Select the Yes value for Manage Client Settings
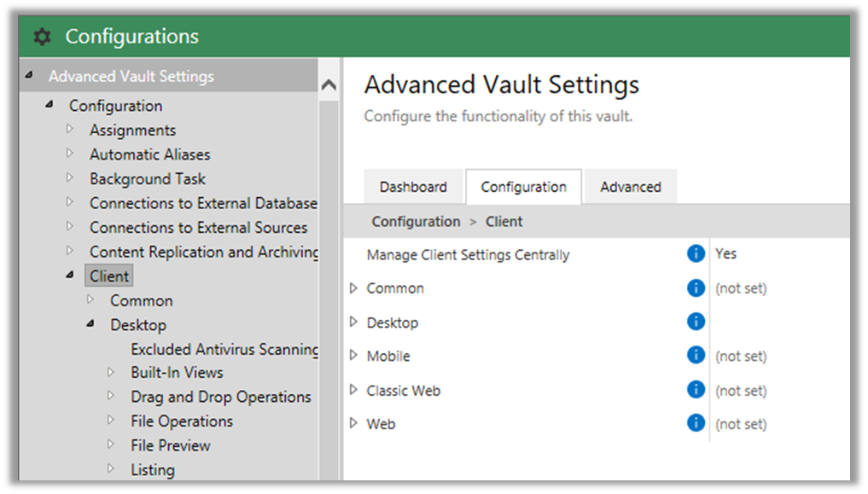This screenshot has height=494, width=868. [725, 254]
